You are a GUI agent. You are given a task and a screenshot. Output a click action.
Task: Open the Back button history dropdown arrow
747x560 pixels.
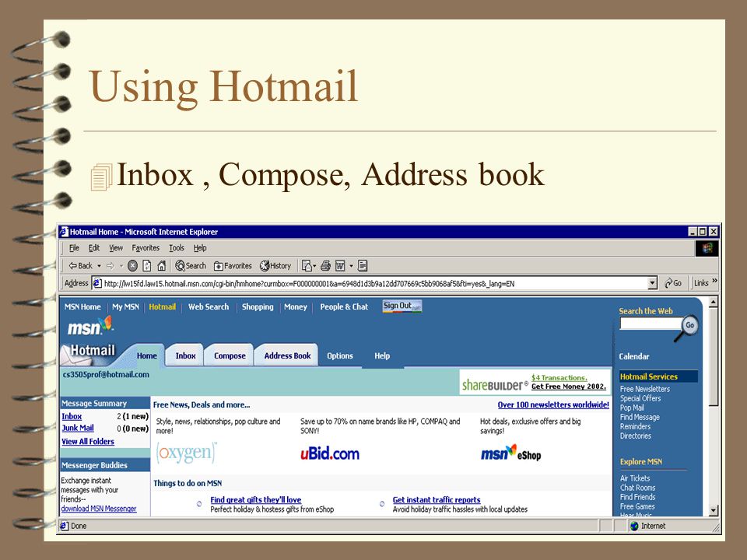99,266
